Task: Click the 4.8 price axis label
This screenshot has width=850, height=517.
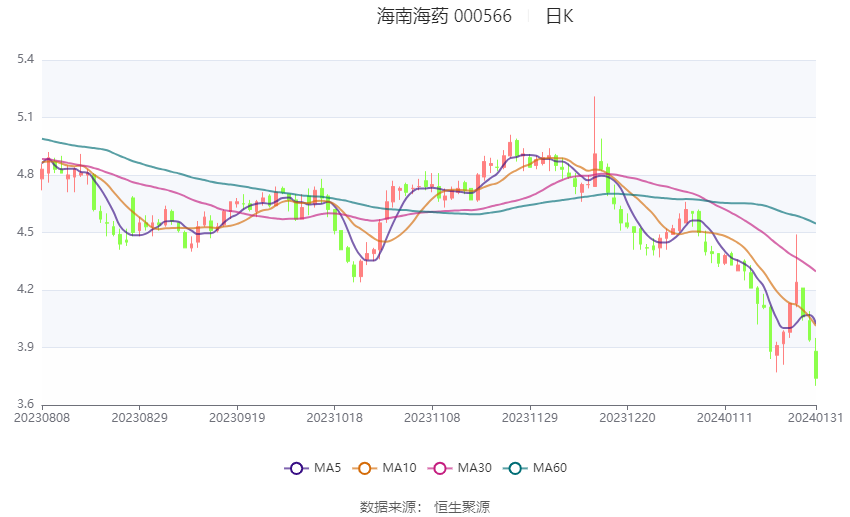Action: coord(25,174)
